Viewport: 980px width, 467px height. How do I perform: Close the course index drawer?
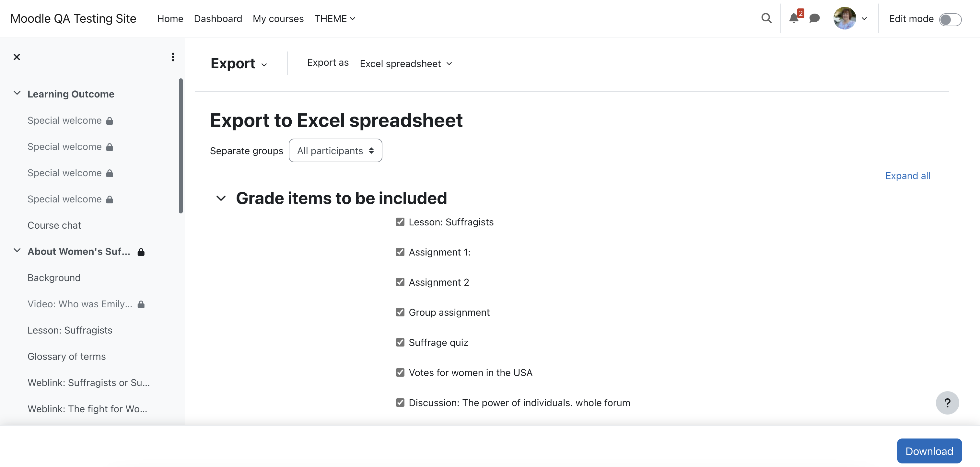pos(17,57)
